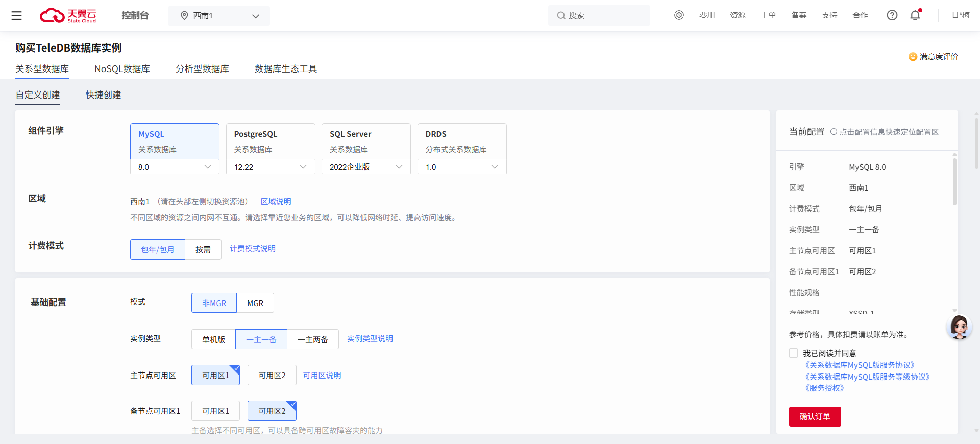Screen dimensions: 980x444
Task: Click the customer service headset icon
Action: tap(679, 15)
